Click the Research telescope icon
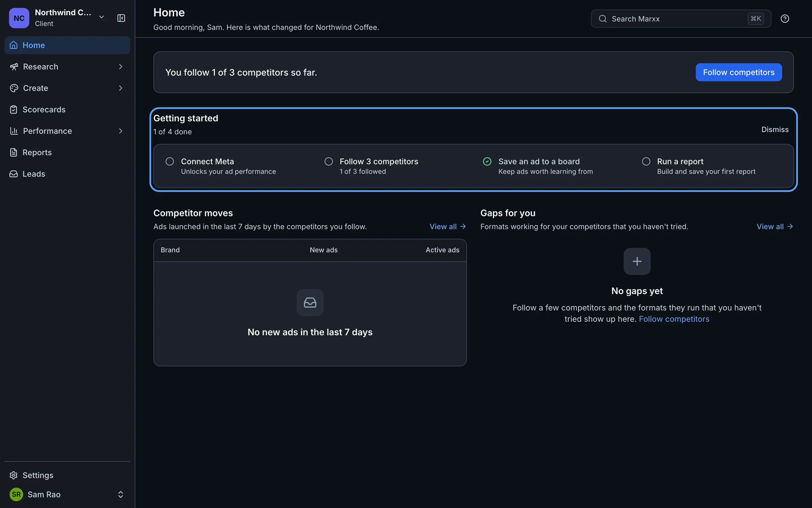812x508 pixels. [14, 67]
